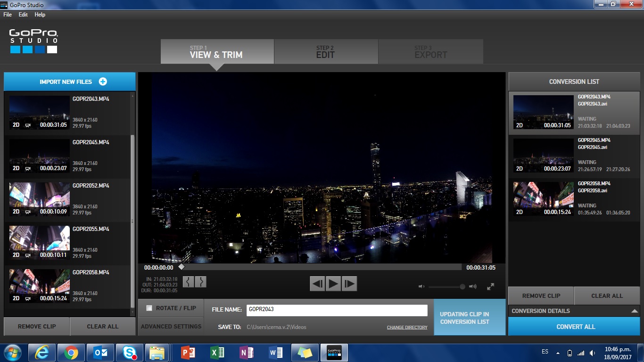The image size is (644, 362).
Task: Click the loud speaker volume icon
Action: 473,287
